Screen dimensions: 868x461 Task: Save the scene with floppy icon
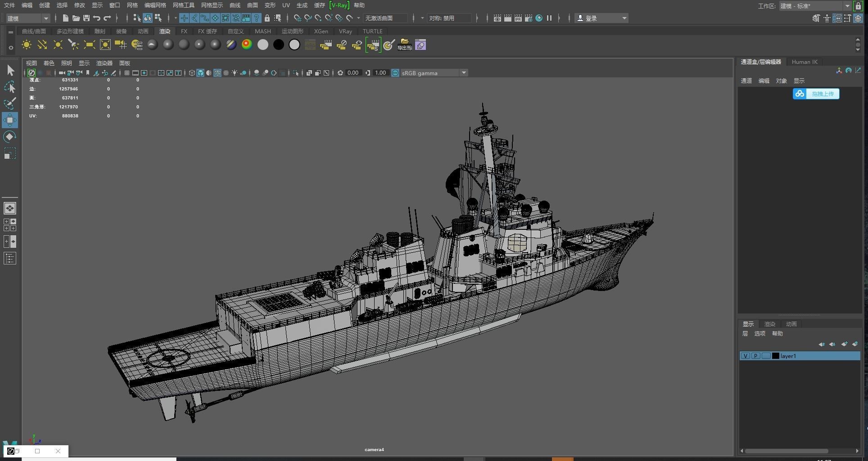click(86, 18)
